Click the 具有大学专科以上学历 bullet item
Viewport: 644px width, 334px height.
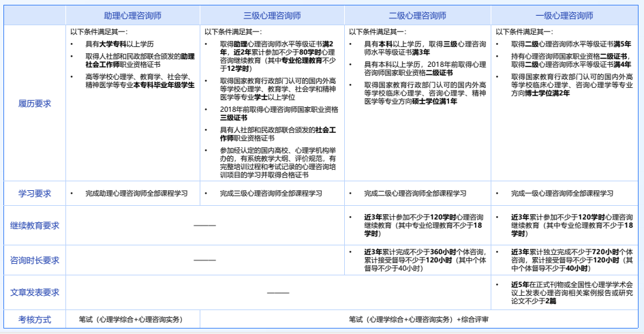pos(119,44)
